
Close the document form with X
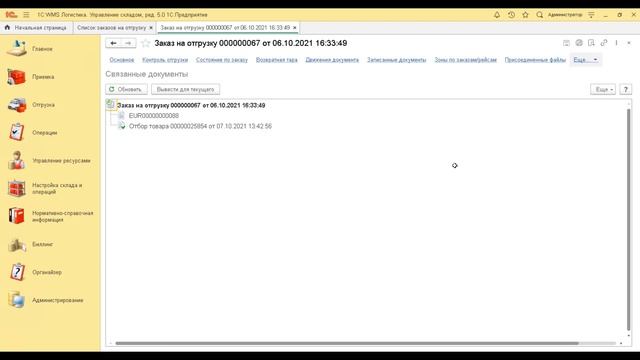629,43
